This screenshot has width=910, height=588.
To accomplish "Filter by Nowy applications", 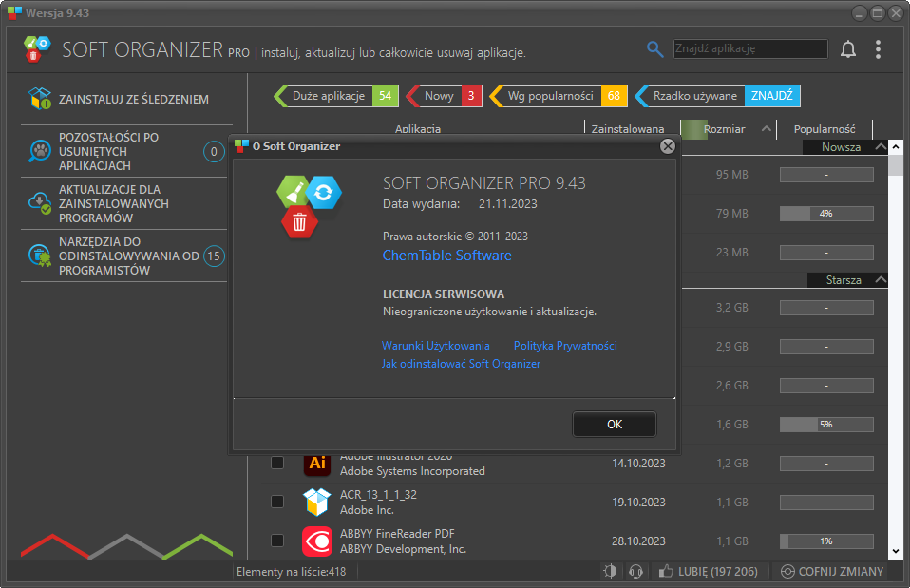I will coord(444,96).
